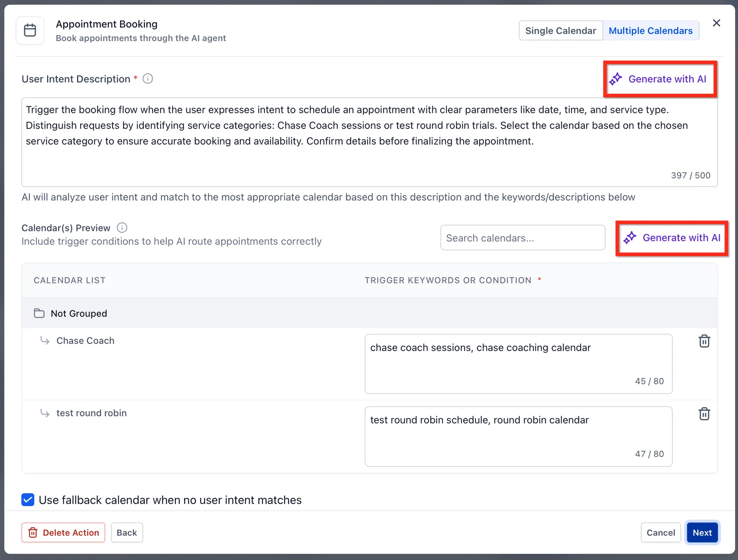Click the Delete Action button
The height and width of the screenshot is (560, 738).
pyautogui.click(x=63, y=532)
